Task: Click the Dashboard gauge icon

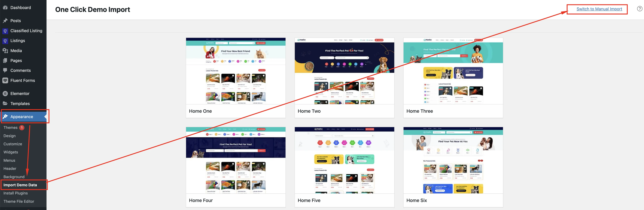Action: 5,8
